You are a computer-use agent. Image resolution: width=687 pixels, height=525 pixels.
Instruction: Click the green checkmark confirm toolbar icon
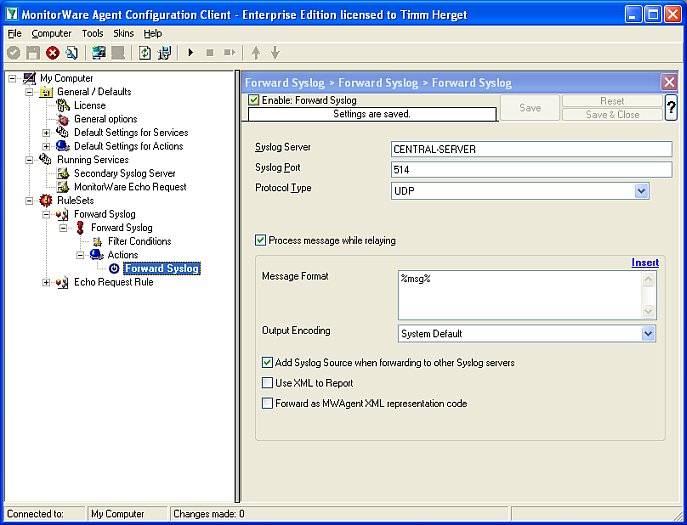14,53
